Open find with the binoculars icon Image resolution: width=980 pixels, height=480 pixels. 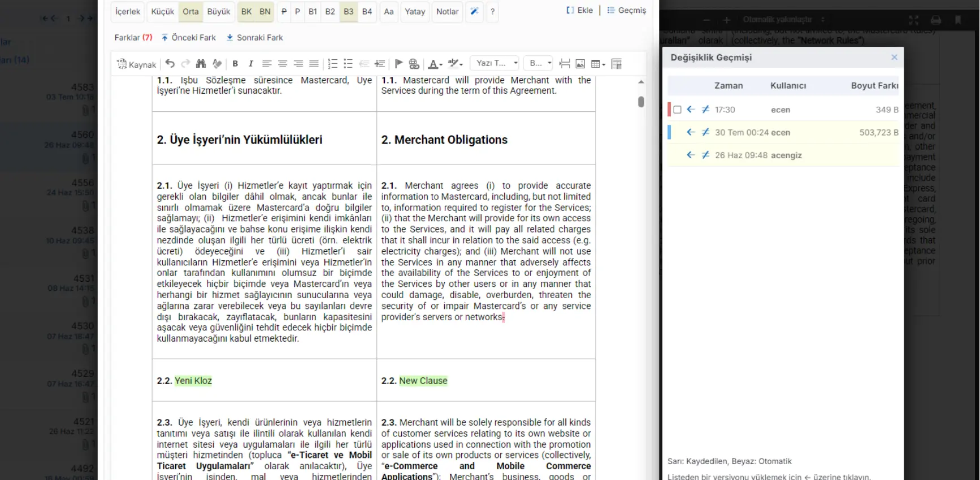(x=201, y=64)
